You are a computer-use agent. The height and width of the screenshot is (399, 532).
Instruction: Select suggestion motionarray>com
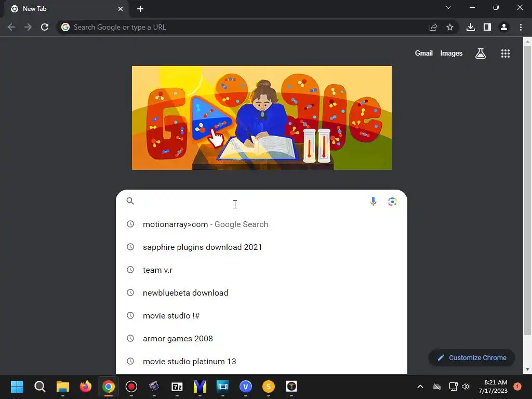[x=261, y=224]
